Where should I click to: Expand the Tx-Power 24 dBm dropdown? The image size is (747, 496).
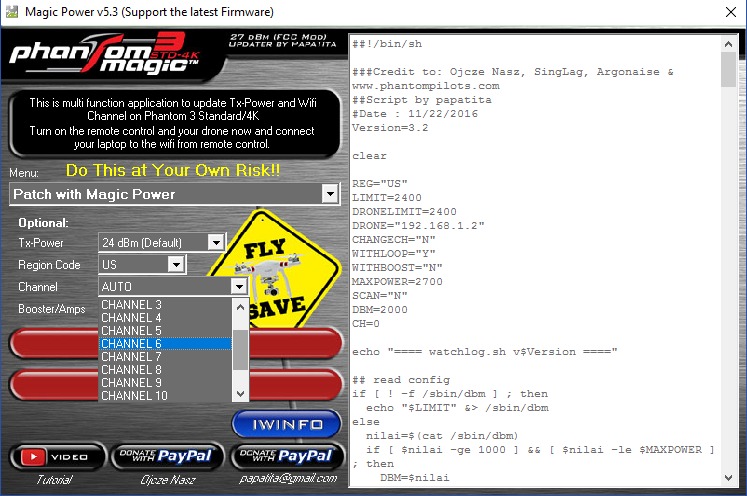(216, 243)
